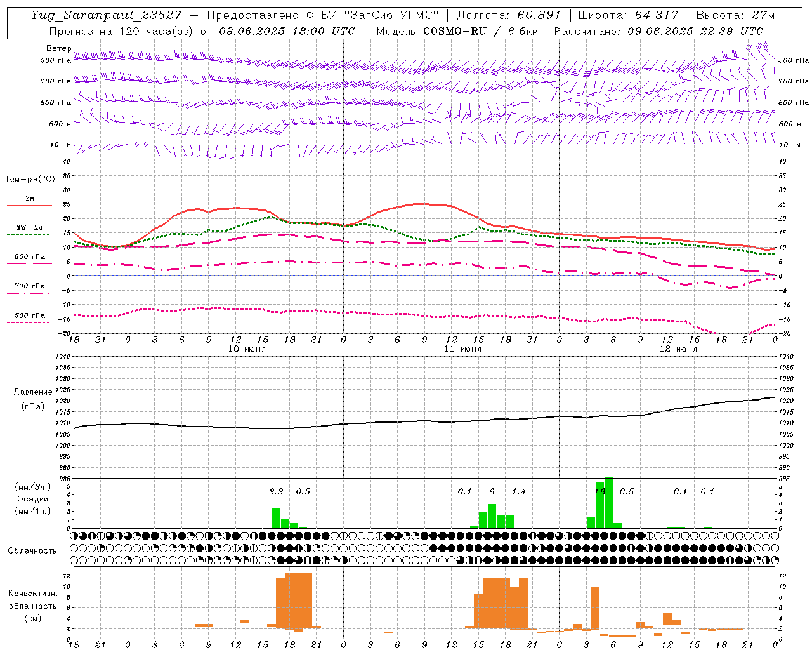Click the (мм/3ч.) units label

(x=33, y=487)
